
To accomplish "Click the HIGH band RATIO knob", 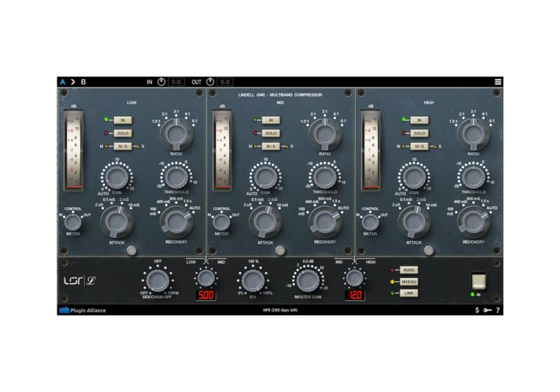I will coord(473,134).
